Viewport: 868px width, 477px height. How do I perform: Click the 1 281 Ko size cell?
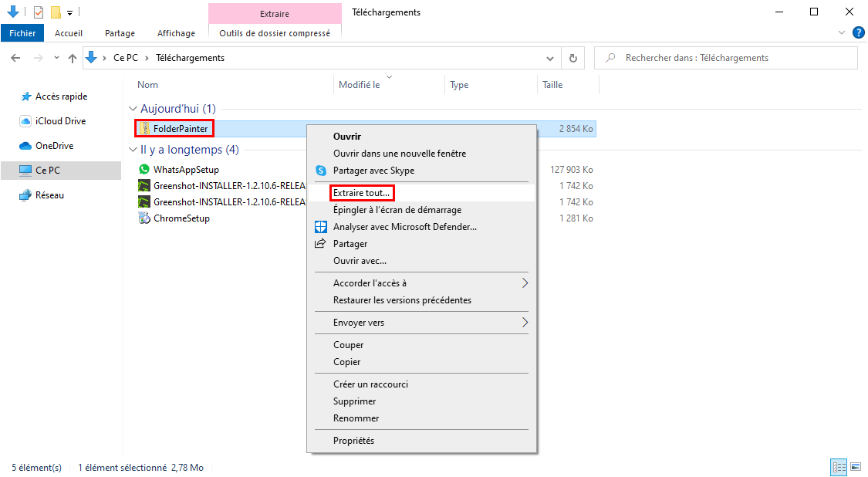pos(576,218)
